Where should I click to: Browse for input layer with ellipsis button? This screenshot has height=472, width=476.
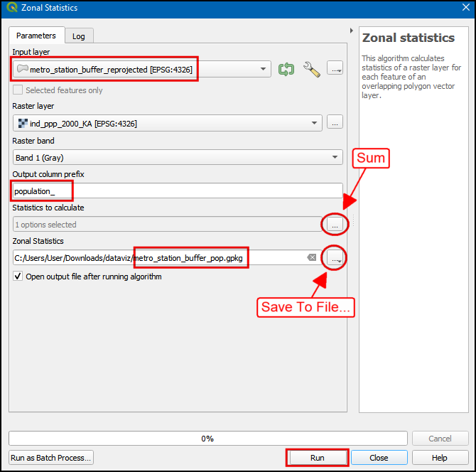click(335, 68)
